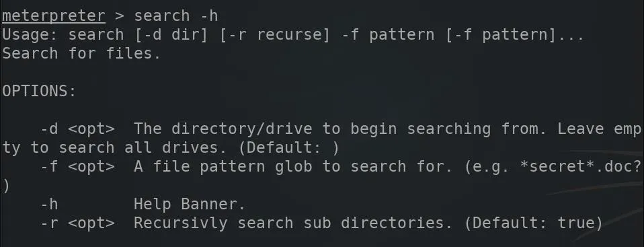This screenshot has width=644, height=247.
Task: Click 'Recursivly search sub directories' text
Action: (x=288, y=223)
